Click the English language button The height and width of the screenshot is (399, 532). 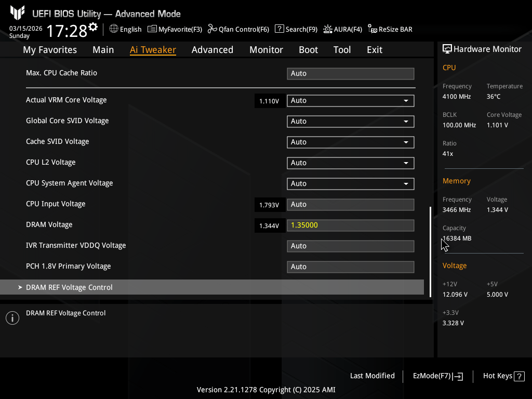click(130, 30)
